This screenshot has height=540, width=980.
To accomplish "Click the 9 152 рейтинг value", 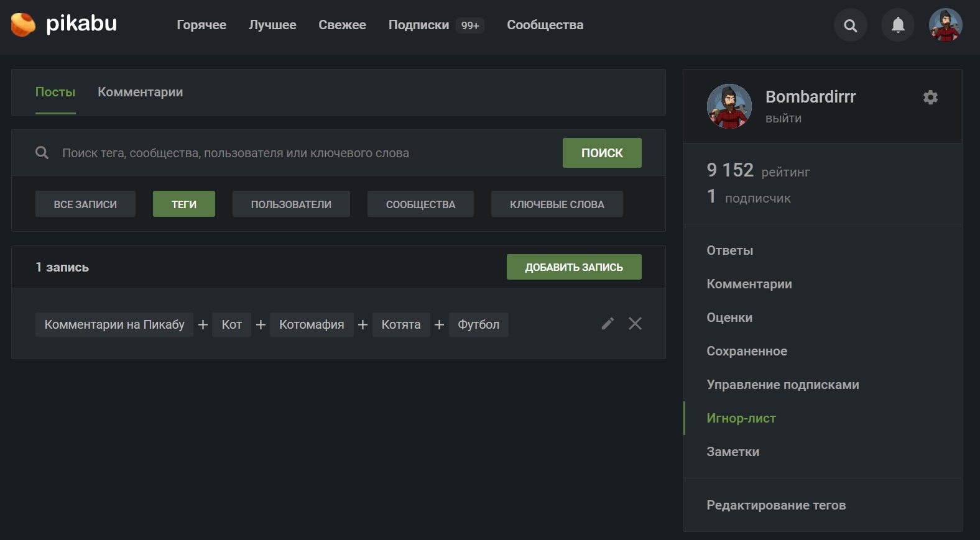I will pos(758,170).
